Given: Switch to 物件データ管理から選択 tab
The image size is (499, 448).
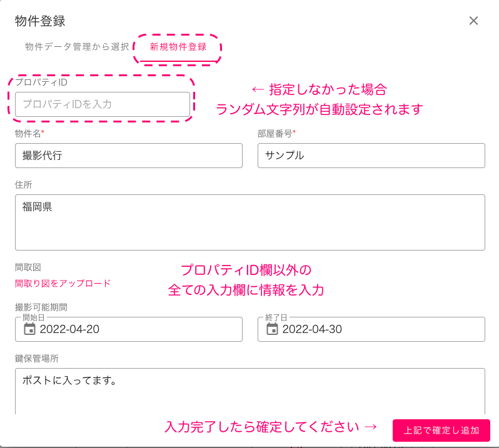Looking at the screenshot, I should point(77,47).
